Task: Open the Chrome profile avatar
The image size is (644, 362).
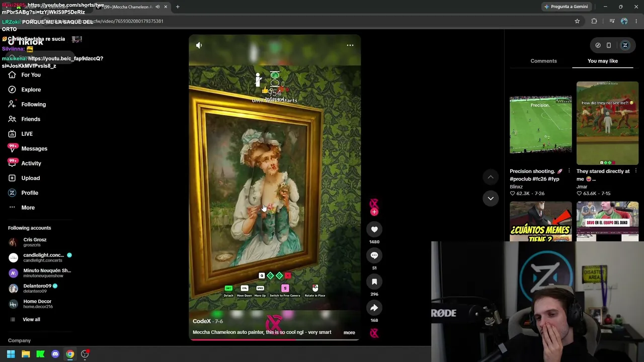Action: click(x=624, y=21)
